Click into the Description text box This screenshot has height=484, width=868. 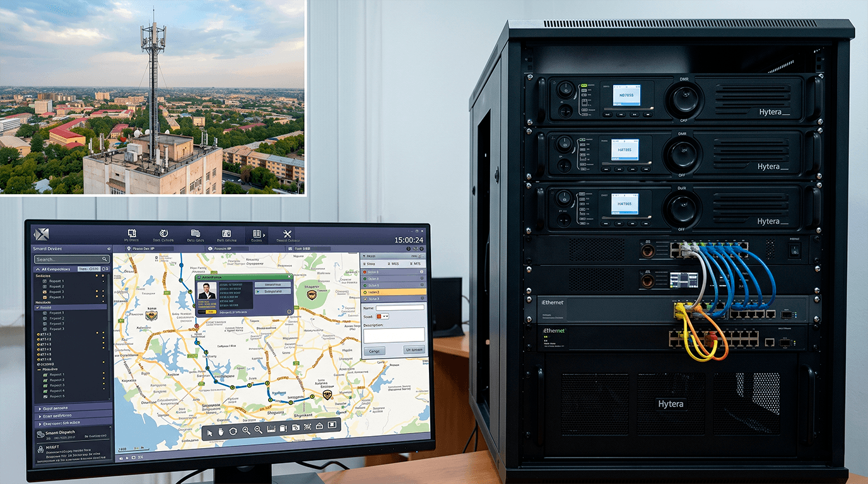(394, 335)
